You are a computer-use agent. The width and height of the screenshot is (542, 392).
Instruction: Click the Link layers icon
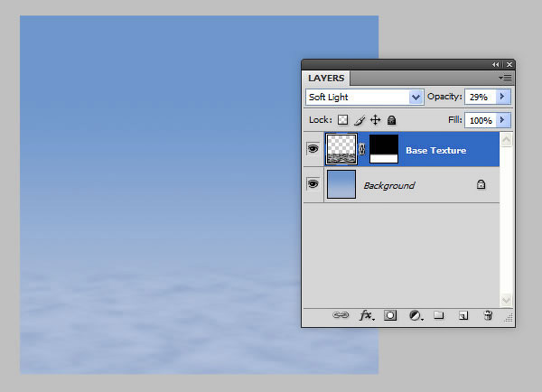click(341, 315)
